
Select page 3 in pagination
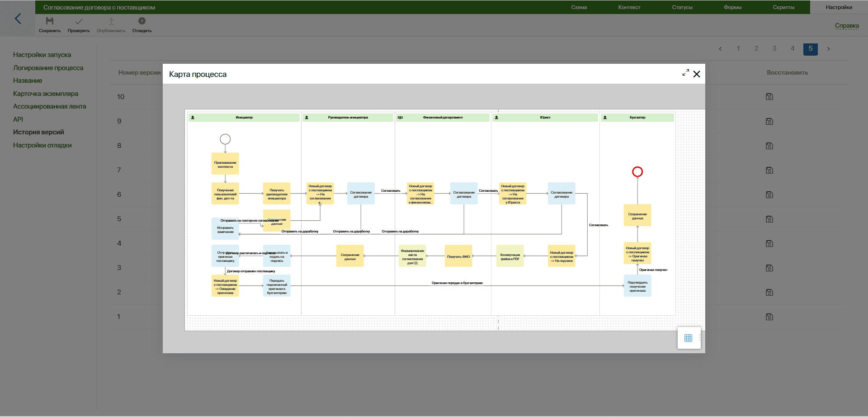pos(774,48)
